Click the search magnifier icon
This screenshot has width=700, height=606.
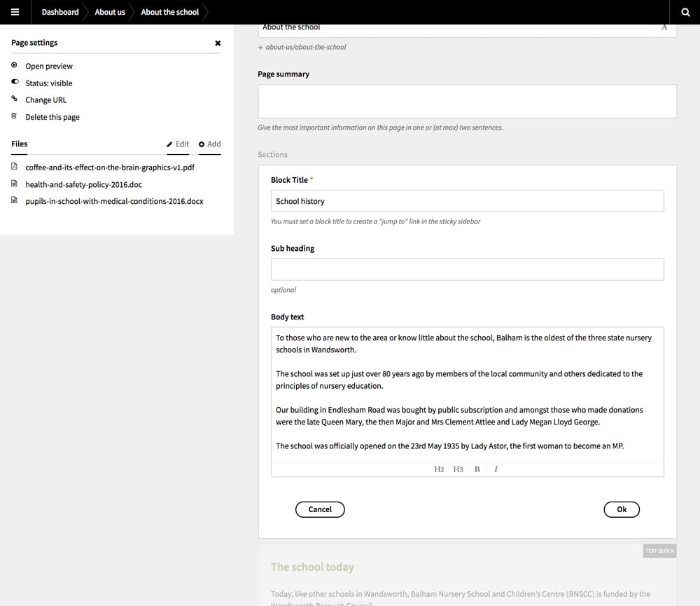[685, 12]
